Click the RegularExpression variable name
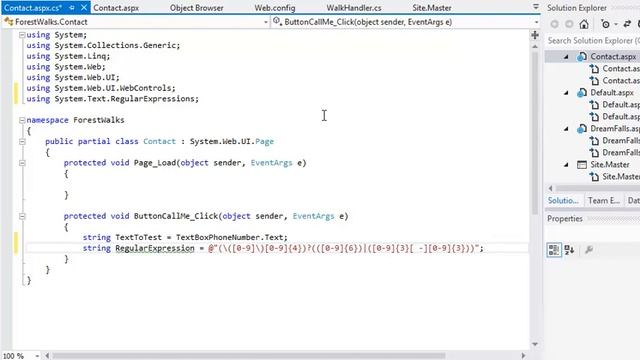 [155, 248]
